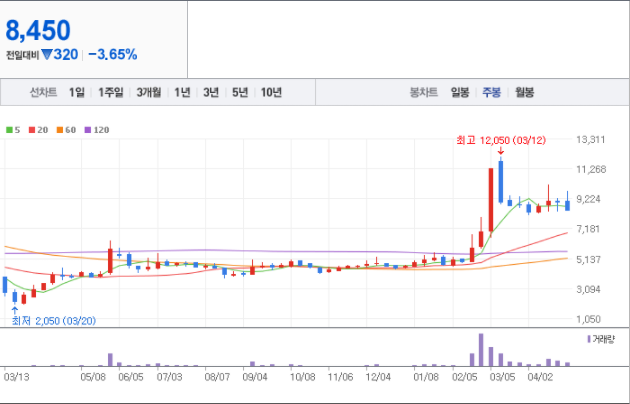Select the 1일 line chart period
Viewport: 630px width, 404px height.
pyautogui.click(x=77, y=92)
